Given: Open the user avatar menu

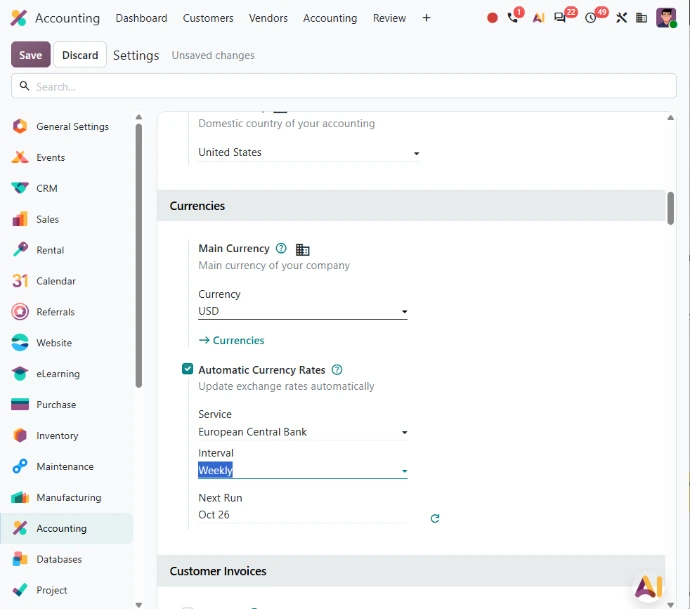Looking at the screenshot, I should tap(666, 18).
